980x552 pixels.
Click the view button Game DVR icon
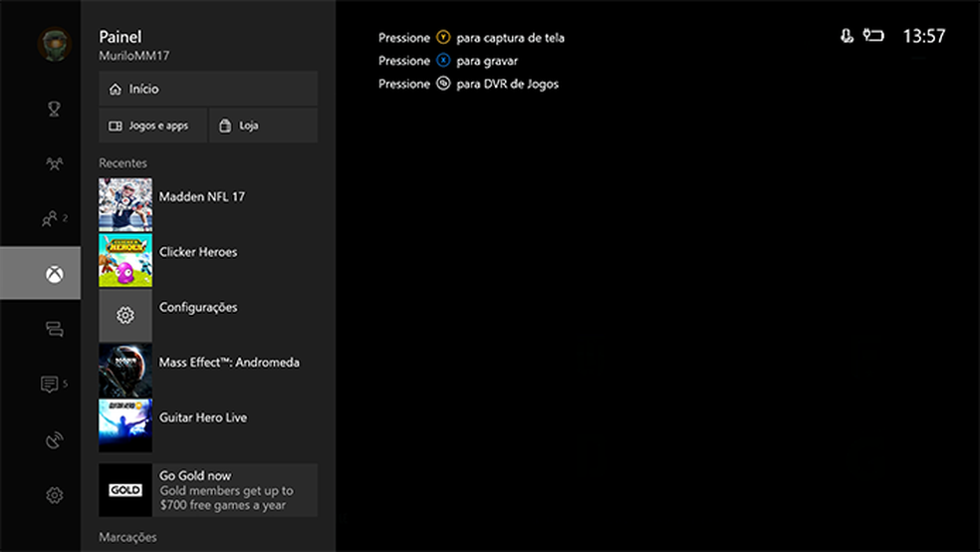[443, 83]
